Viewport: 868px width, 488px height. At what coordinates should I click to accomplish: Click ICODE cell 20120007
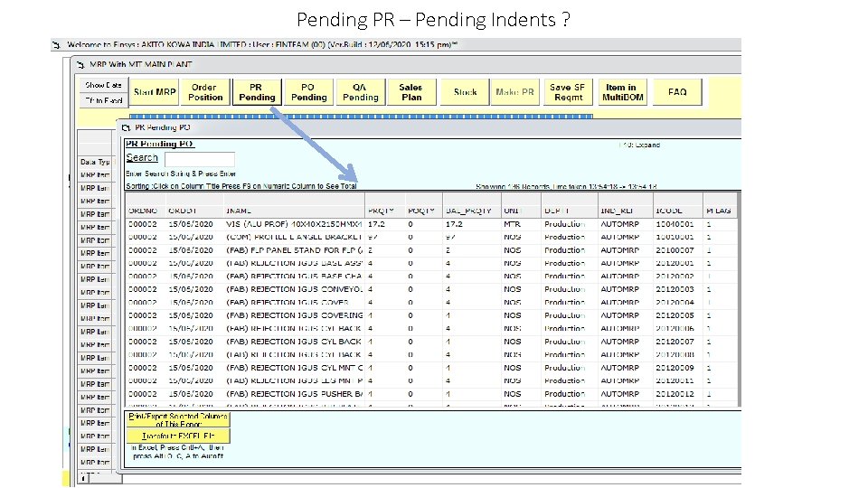[x=675, y=342]
